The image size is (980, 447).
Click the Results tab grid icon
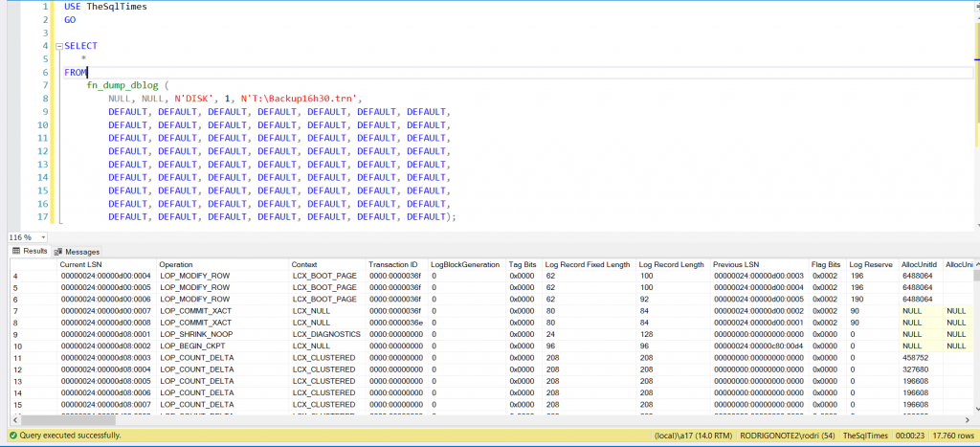(17, 252)
